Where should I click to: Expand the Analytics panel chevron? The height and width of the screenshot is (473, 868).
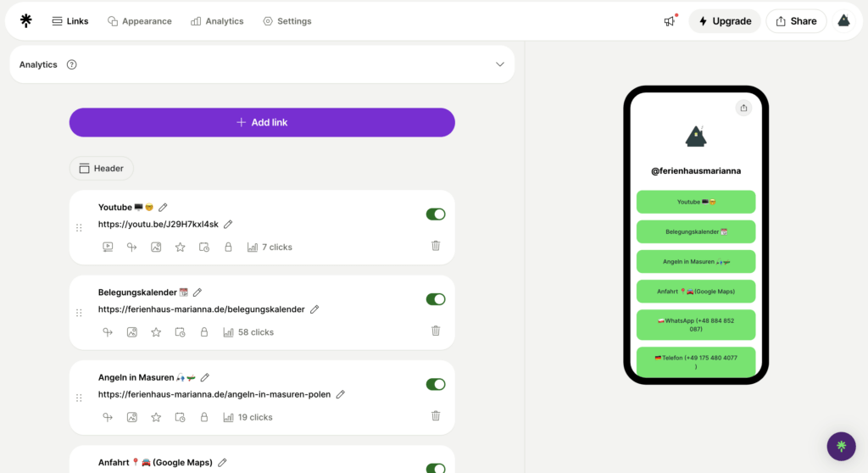[x=500, y=64]
